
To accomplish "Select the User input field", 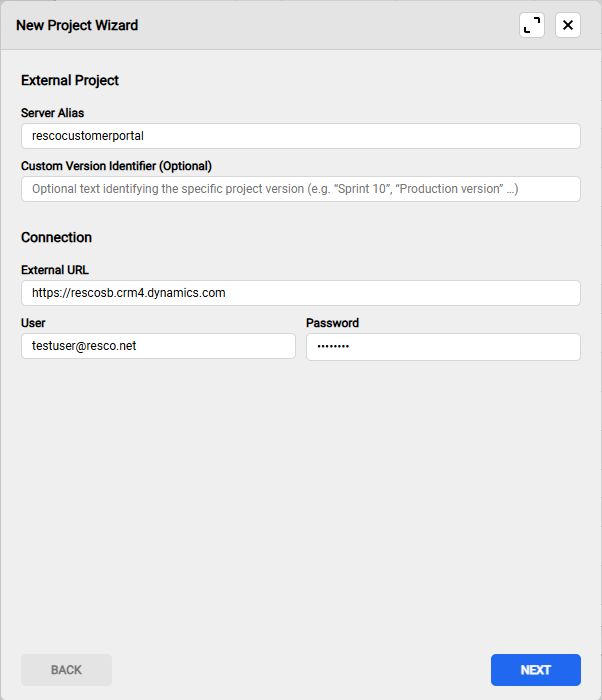I will [158, 346].
